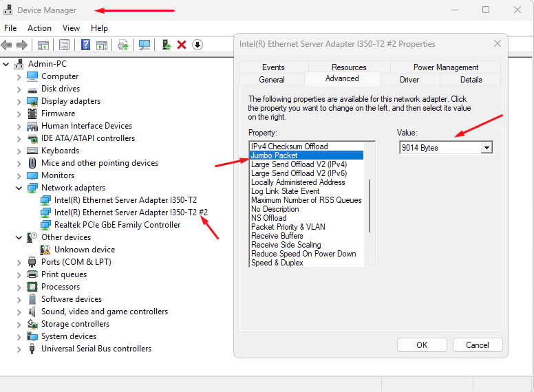Expand the System devices chevron
534x392 pixels.
pos(19,337)
